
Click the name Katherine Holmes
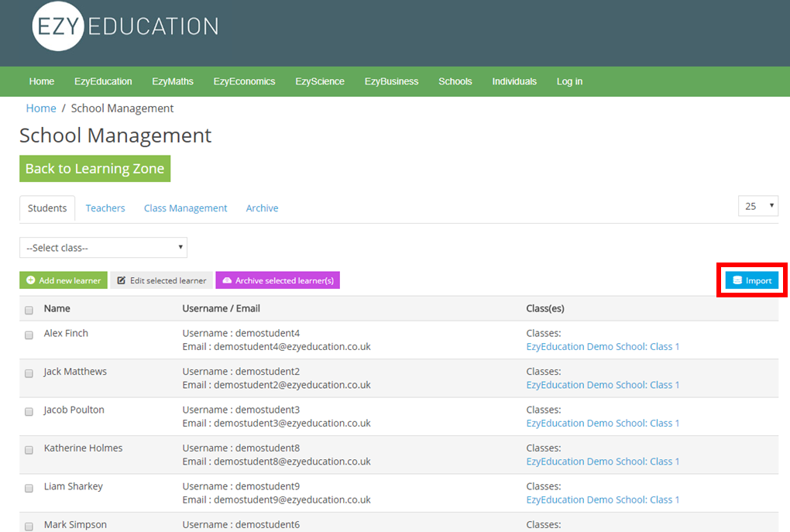click(83, 448)
